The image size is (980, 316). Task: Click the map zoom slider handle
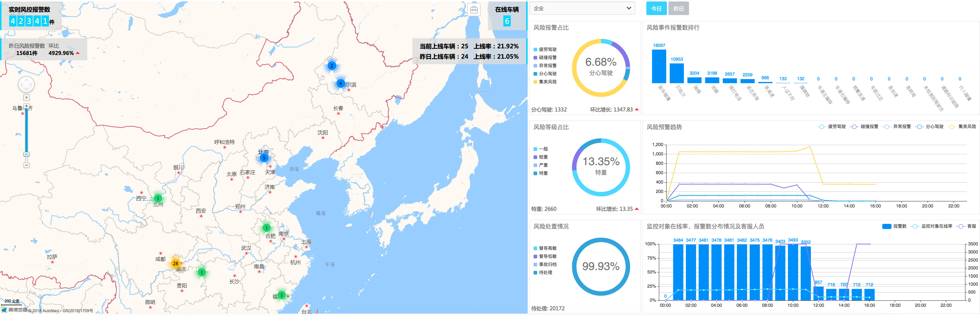tap(26, 154)
